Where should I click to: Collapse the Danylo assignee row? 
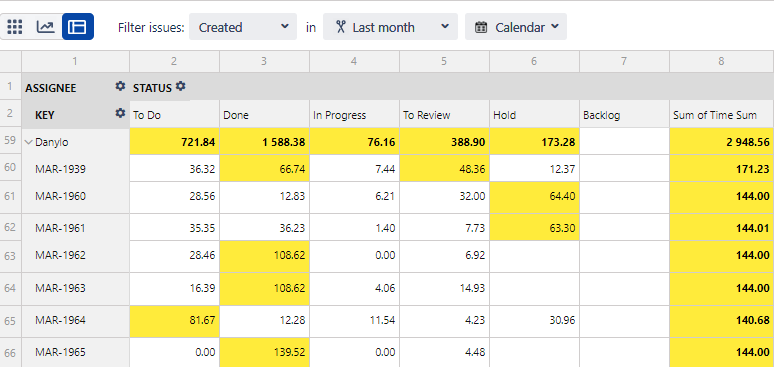click(x=29, y=142)
